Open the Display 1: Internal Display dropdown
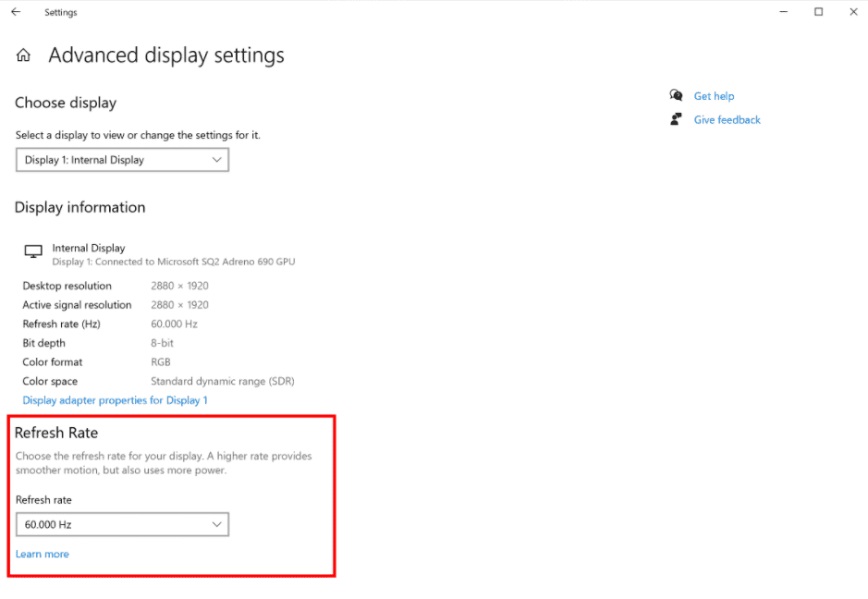Screen dimensions: 868x599 [x=122, y=160]
